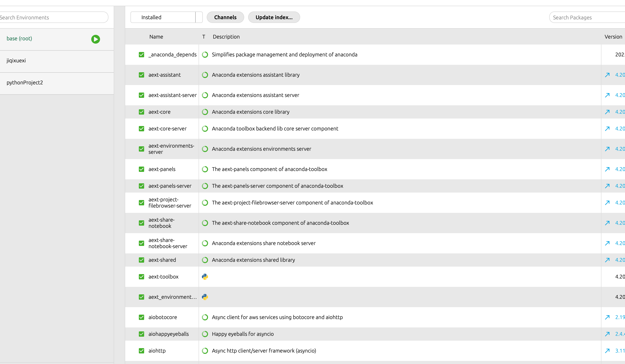625x364 pixels.
Task: Select the pythonProject2 environment
Action: [57, 83]
